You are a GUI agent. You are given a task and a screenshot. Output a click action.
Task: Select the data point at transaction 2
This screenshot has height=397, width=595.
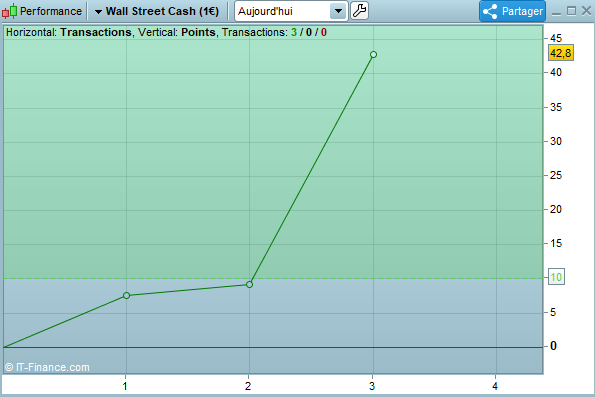click(x=249, y=284)
